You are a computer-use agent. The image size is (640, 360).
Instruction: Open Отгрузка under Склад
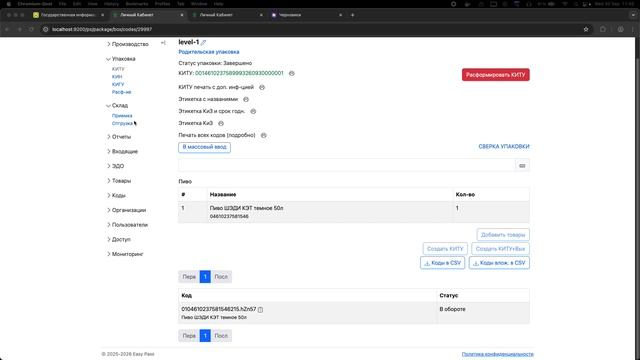[x=122, y=123]
